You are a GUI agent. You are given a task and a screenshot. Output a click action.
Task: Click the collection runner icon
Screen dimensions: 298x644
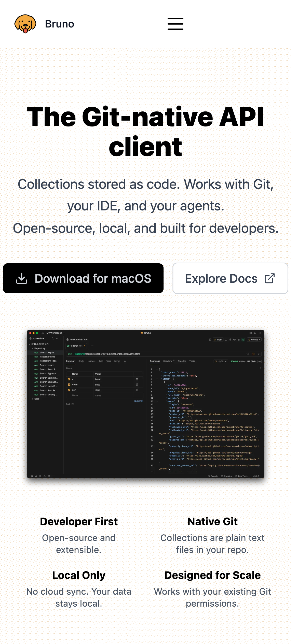pyautogui.click(x=230, y=340)
